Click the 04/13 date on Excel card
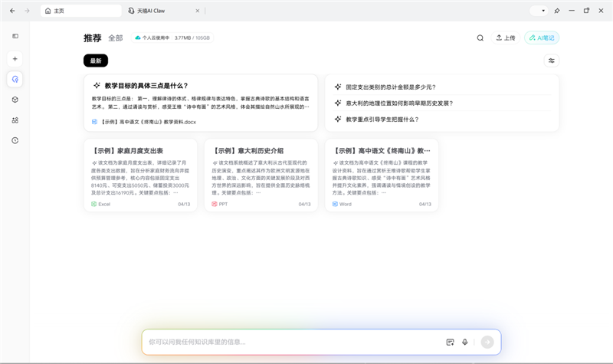The height and width of the screenshot is (364, 613). (184, 204)
